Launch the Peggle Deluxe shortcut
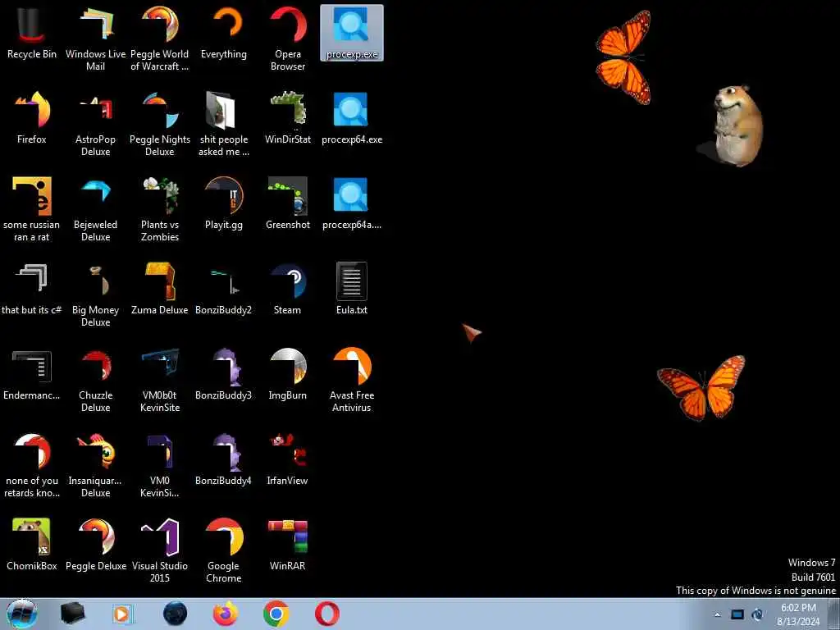This screenshot has height=630, width=840. point(95,545)
